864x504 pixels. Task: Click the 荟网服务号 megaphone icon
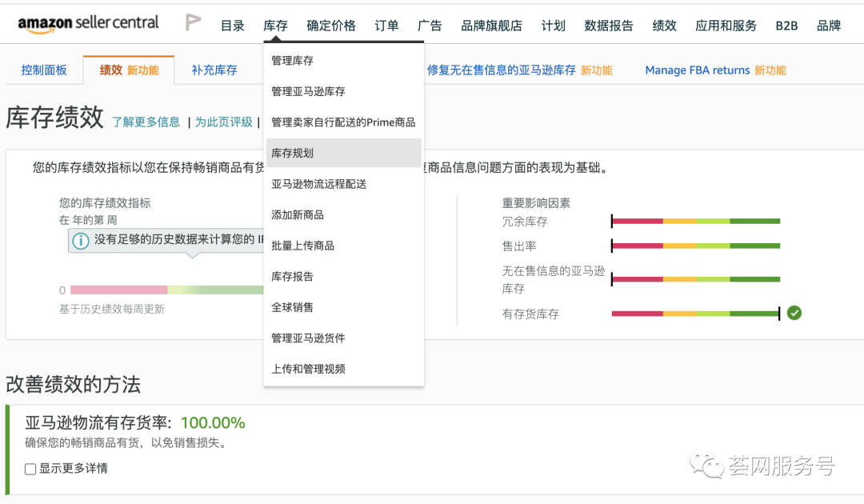pos(706,466)
